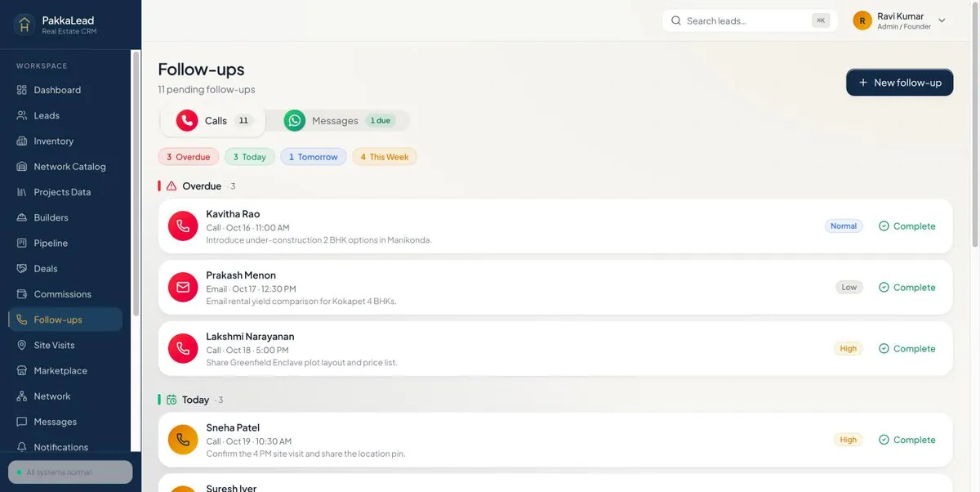Click the New follow-up button
Image resolution: width=980 pixels, height=492 pixels.
899,83
